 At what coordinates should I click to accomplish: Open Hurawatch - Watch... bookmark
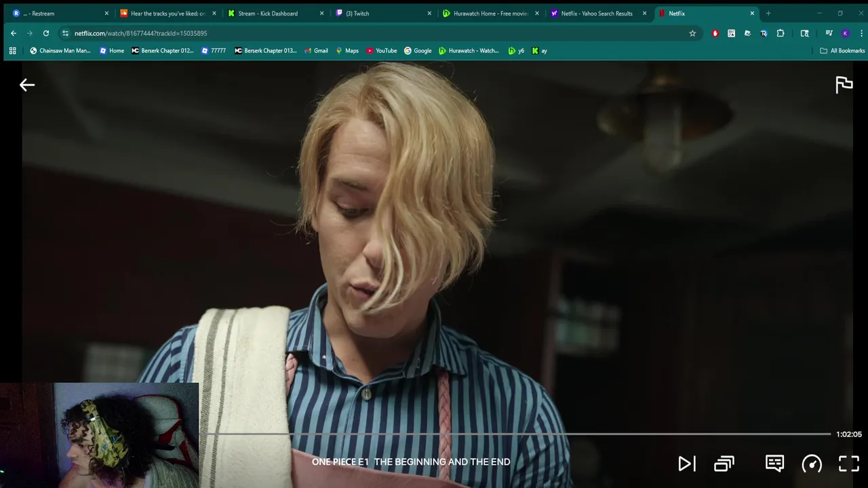(469, 51)
